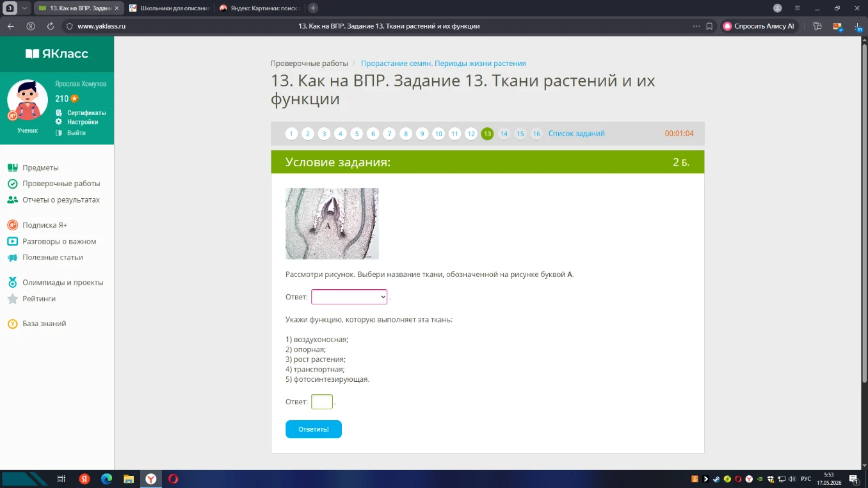Open Сертификаты in the profile panel
This screenshot has height=488, width=868.
click(86, 113)
